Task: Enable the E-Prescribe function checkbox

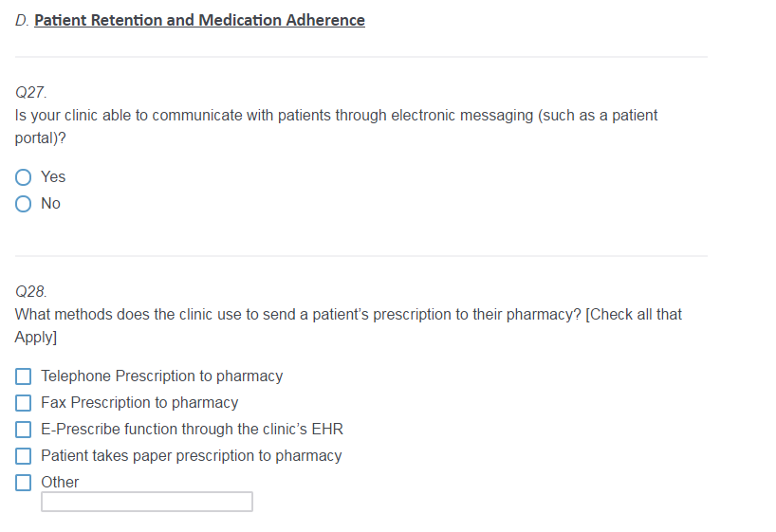Action: (24, 430)
